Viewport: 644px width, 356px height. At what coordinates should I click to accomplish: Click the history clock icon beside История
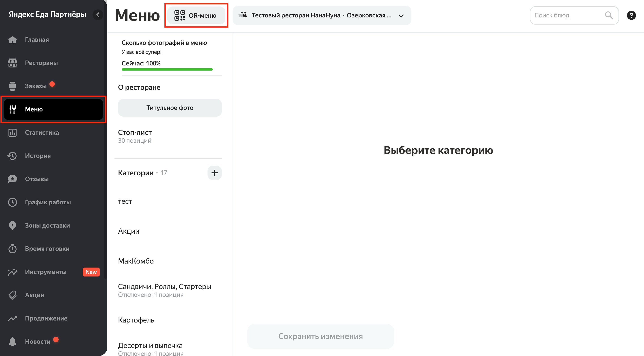(12, 156)
